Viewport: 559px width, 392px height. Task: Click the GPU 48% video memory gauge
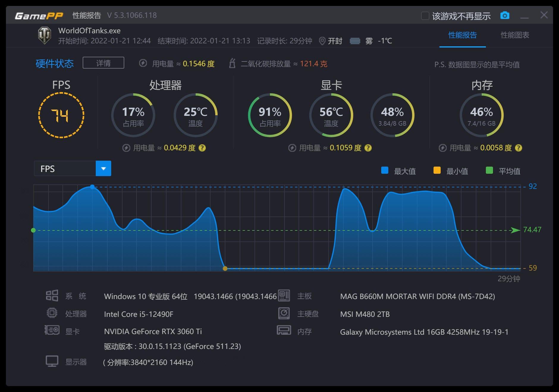392,115
